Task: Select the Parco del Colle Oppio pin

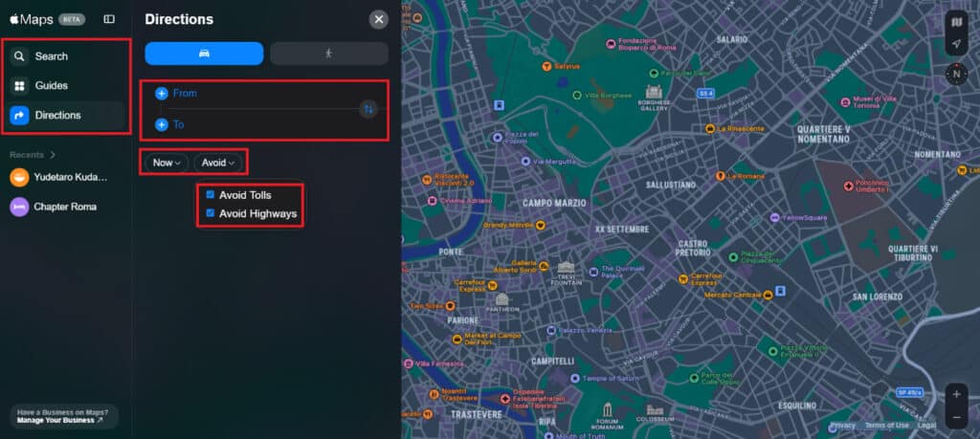Action: tap(694, 378)
